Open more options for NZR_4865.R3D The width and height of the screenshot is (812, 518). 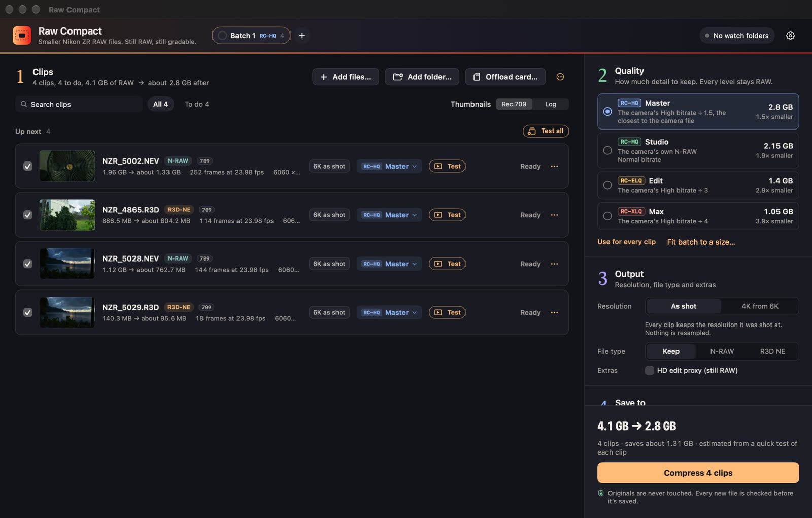pos(554,215)
